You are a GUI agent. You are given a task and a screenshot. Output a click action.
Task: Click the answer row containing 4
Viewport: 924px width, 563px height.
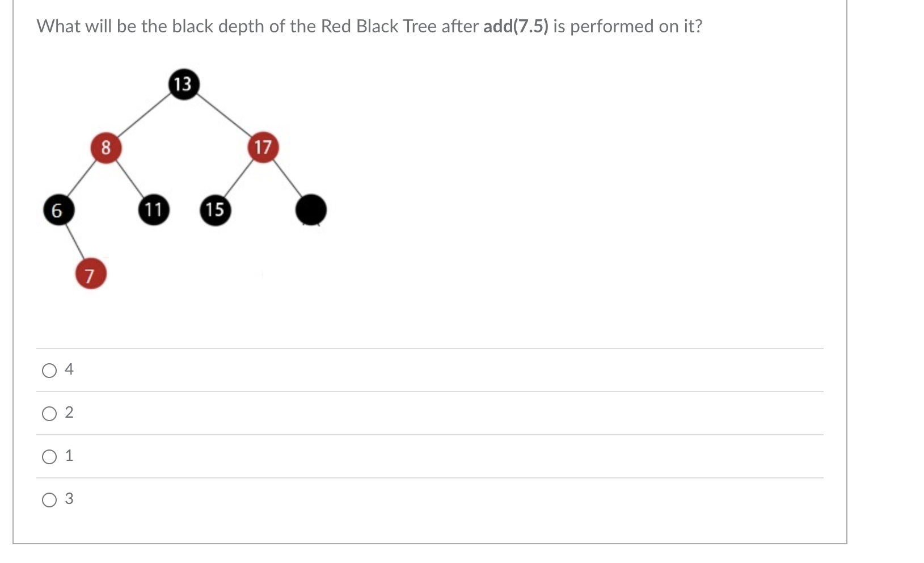pos(397,371)
